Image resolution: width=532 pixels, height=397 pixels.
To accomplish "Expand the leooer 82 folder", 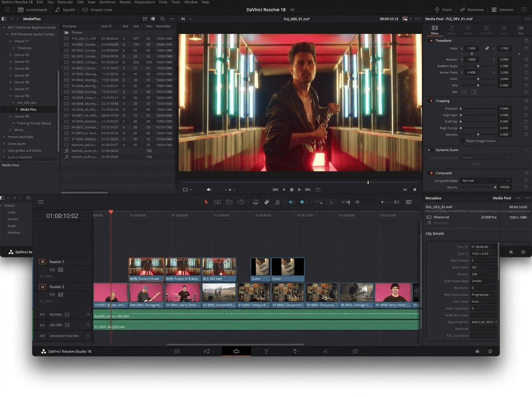I will [11, 55].
